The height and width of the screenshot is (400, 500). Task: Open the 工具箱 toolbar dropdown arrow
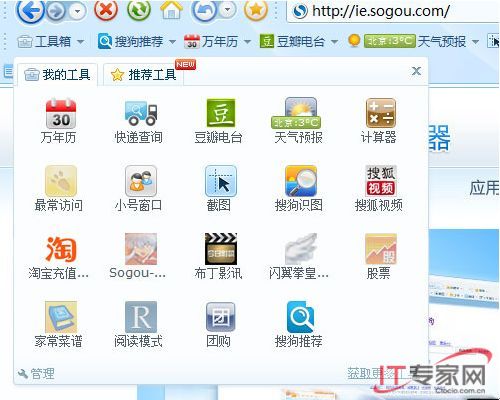80,42
